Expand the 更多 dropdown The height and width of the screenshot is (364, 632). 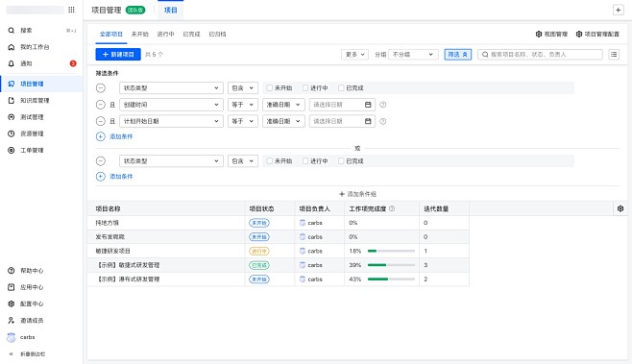[x=354, y=54]
